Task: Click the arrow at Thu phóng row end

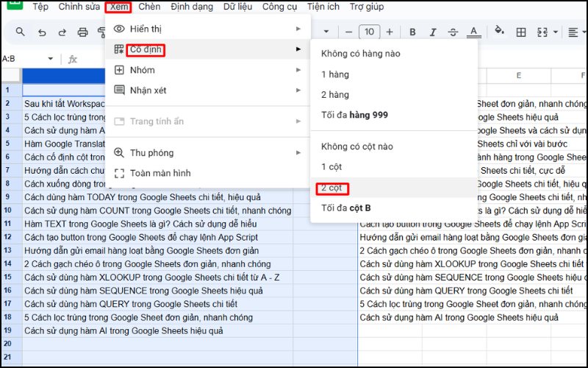Action: [298, 152]
